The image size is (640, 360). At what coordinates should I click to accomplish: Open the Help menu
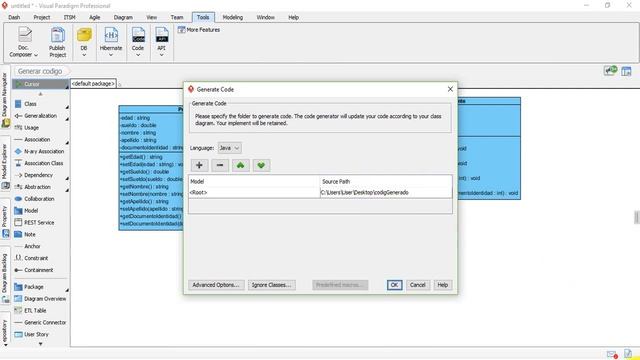tap(293, 18)
